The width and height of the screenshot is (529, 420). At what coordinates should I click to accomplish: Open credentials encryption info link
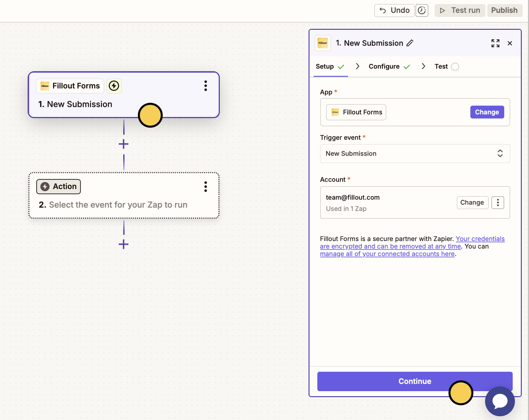pos(412,243)
